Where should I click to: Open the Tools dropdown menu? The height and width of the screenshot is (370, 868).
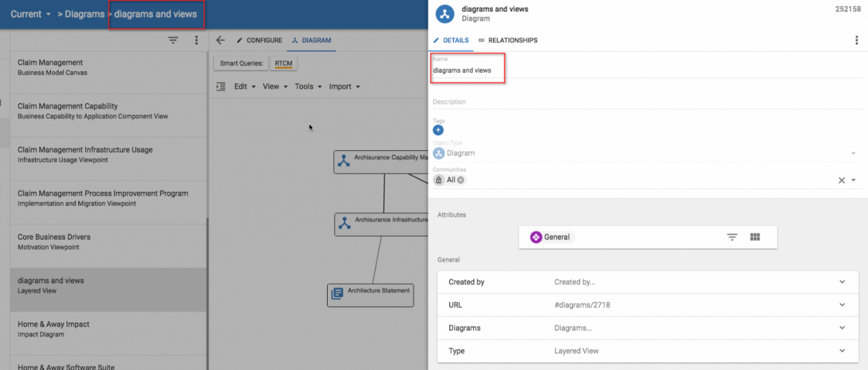[308, 87]
